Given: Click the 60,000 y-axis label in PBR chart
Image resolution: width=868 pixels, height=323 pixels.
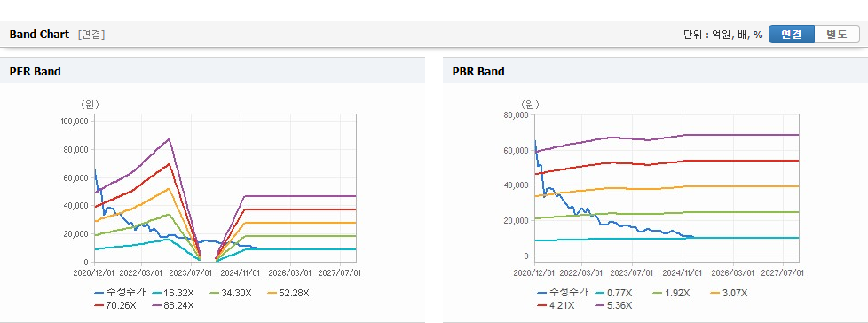Looking at the screenshot, I should (517, 150).
